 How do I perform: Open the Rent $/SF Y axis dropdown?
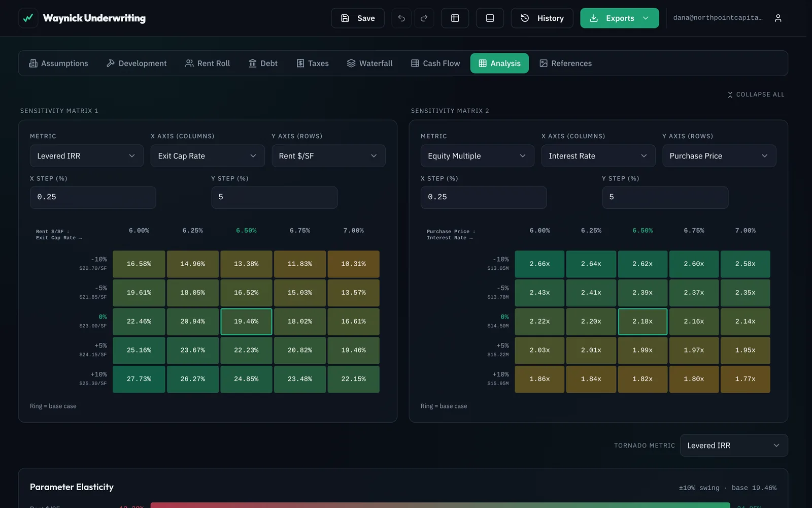coord(328,156)
